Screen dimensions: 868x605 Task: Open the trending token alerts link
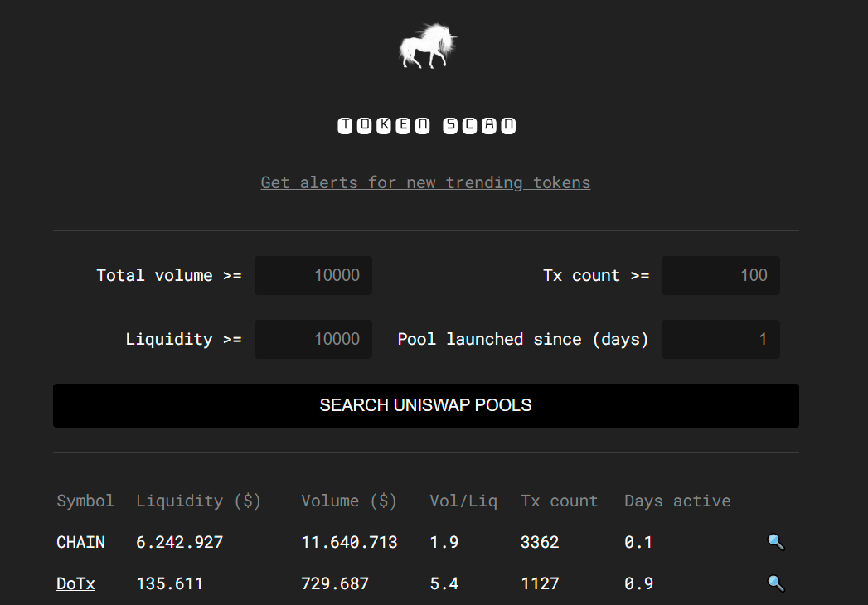point(425,182)
